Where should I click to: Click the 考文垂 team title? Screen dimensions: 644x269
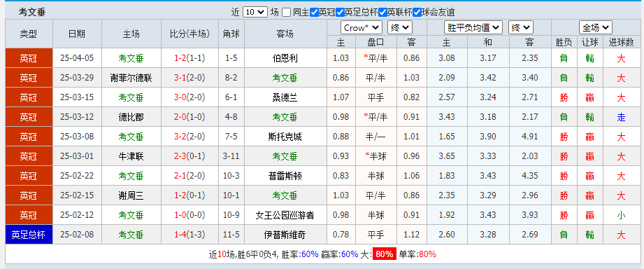click(32, 13)
